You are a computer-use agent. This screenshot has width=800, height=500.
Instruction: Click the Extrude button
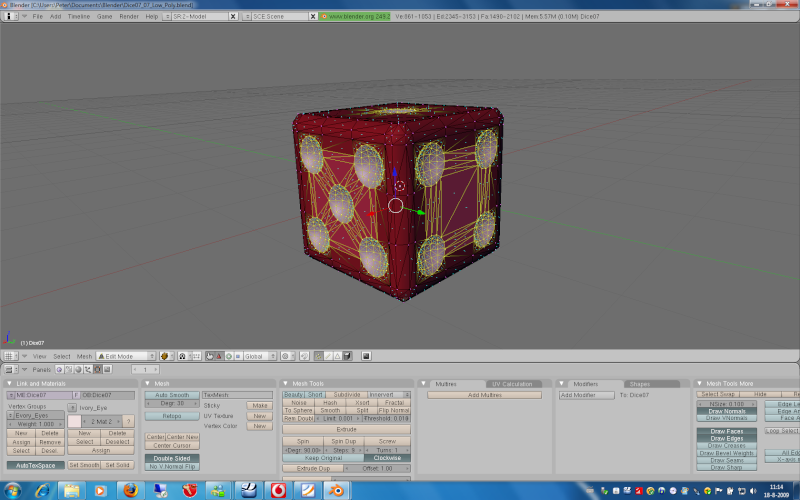click(346, 430)
